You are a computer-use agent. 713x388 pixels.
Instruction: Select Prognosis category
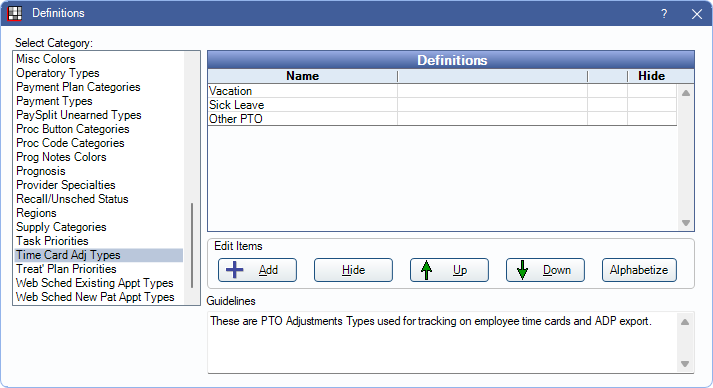99,171
